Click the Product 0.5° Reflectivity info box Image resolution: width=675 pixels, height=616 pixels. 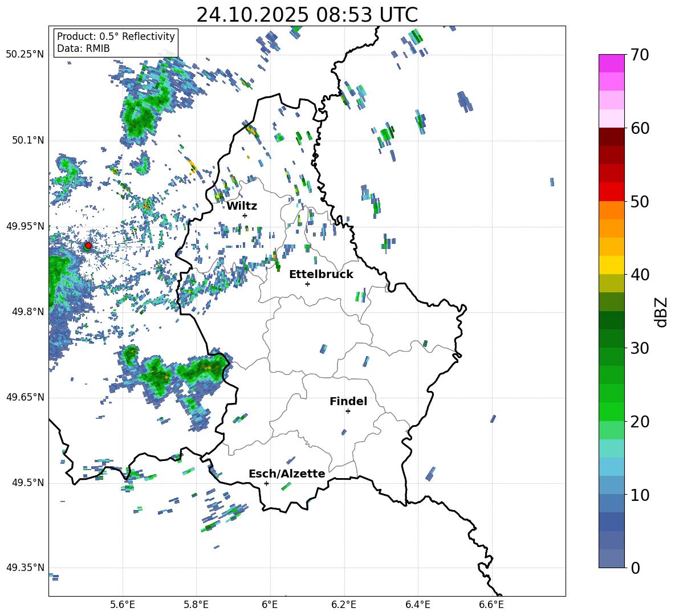[116, 42]
